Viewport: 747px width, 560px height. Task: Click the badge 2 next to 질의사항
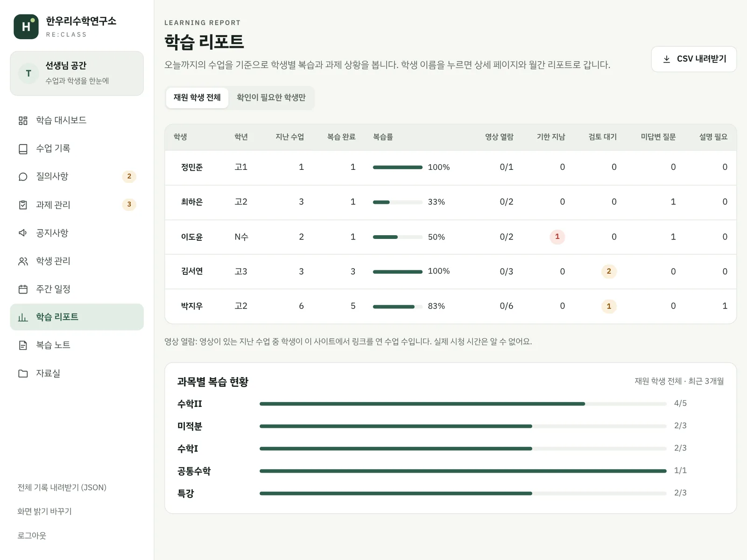click(x=129, y=176)
